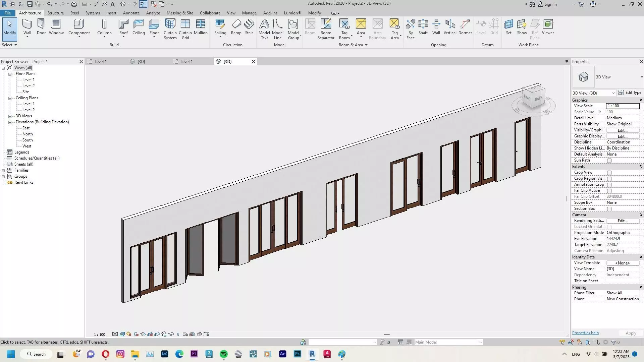
Task: Expand the Families tree node
Action: tap(3, 170)
